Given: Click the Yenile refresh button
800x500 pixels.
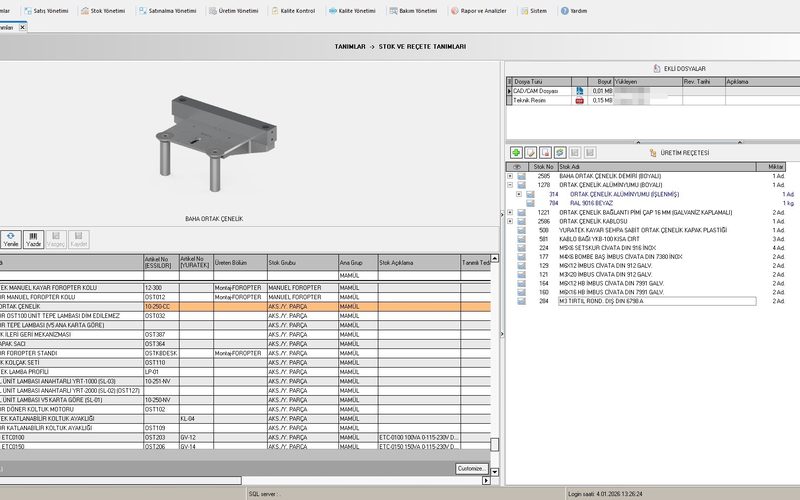Looking at the screenshot, I should [x=11, y=239].
